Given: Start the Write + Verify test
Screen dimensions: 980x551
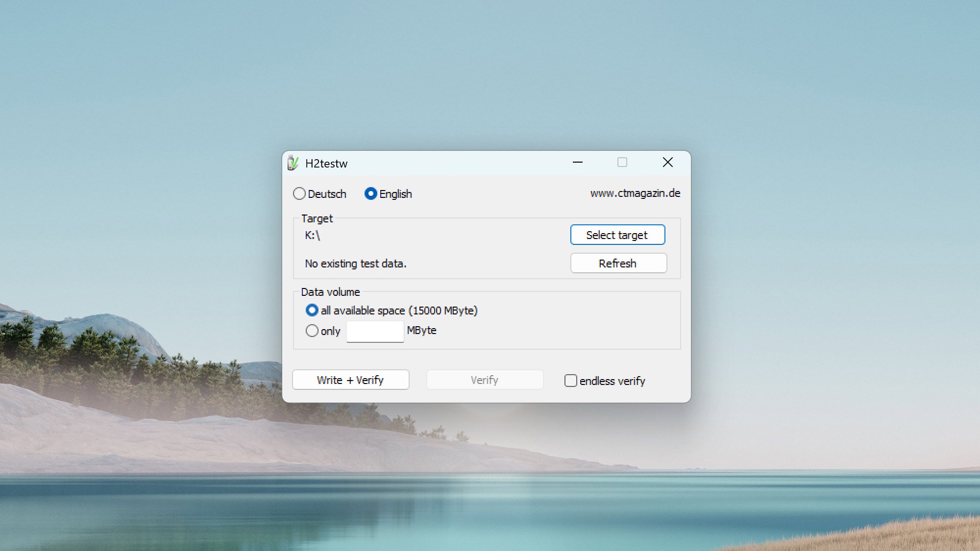Looking at the screenshot, I should point(350,380).
